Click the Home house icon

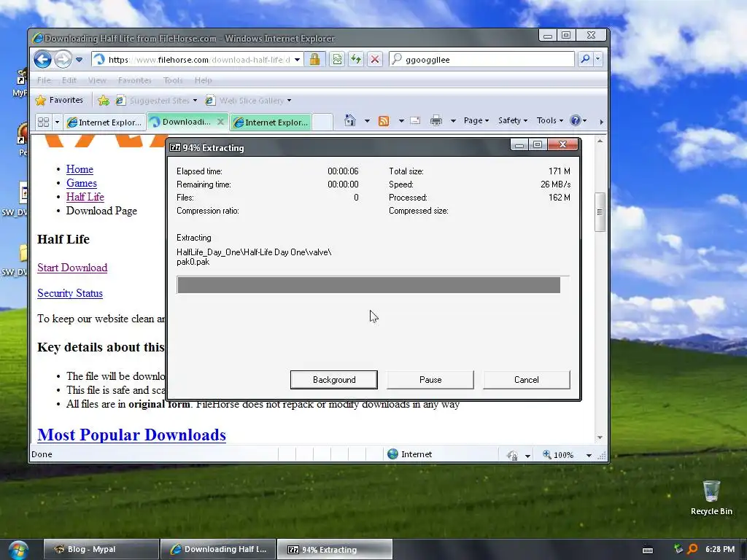(x=350, y=120)
